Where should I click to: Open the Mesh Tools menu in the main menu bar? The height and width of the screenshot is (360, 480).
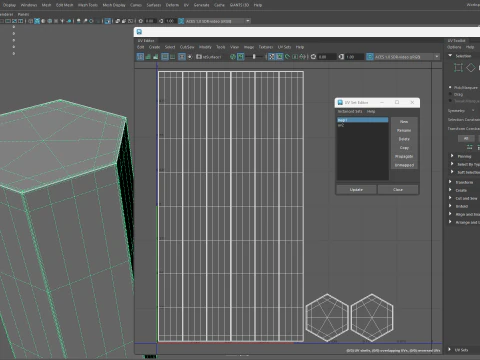click(x=88, y=5)
